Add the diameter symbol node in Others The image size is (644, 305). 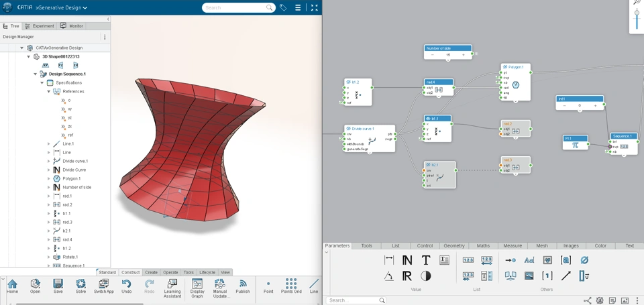584,260
